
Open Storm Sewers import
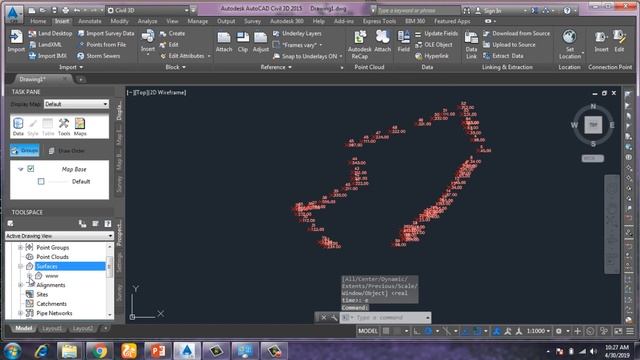98,56
